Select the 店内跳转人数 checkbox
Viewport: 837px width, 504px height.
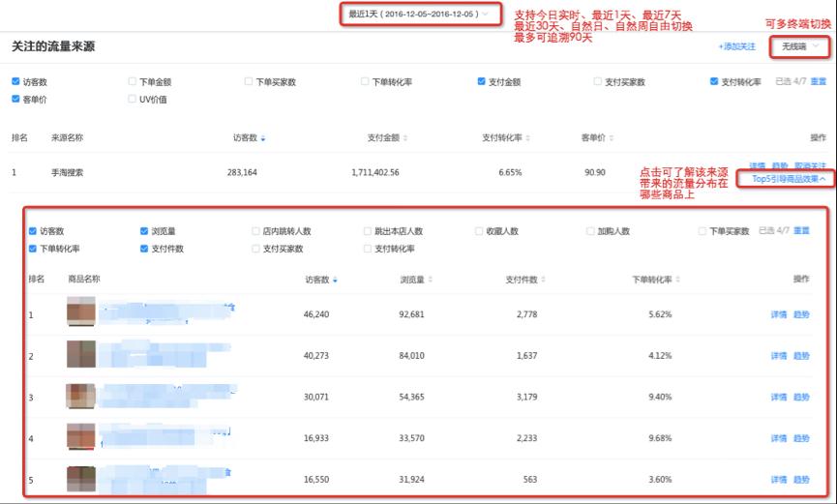pyautogui.click(x=256, y=231)
